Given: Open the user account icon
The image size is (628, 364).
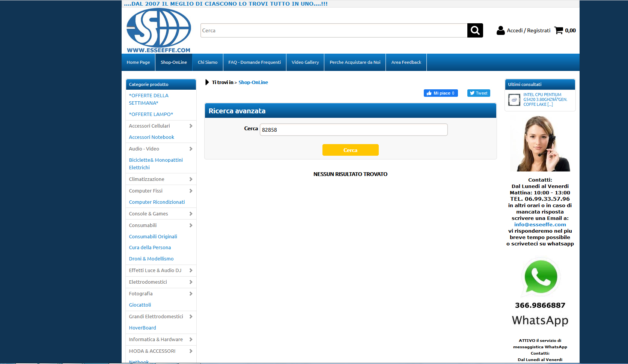Looking at the screenshot, I should pyautogui.click(x=500, y=30).
